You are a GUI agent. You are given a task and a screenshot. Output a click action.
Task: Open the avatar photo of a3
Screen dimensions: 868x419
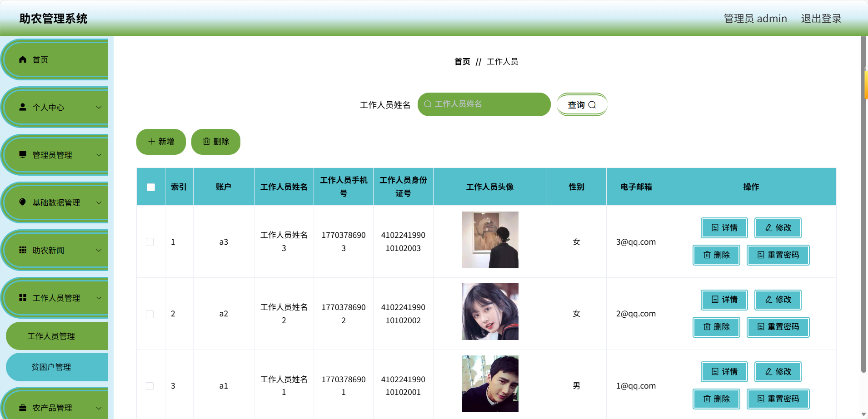490,240
